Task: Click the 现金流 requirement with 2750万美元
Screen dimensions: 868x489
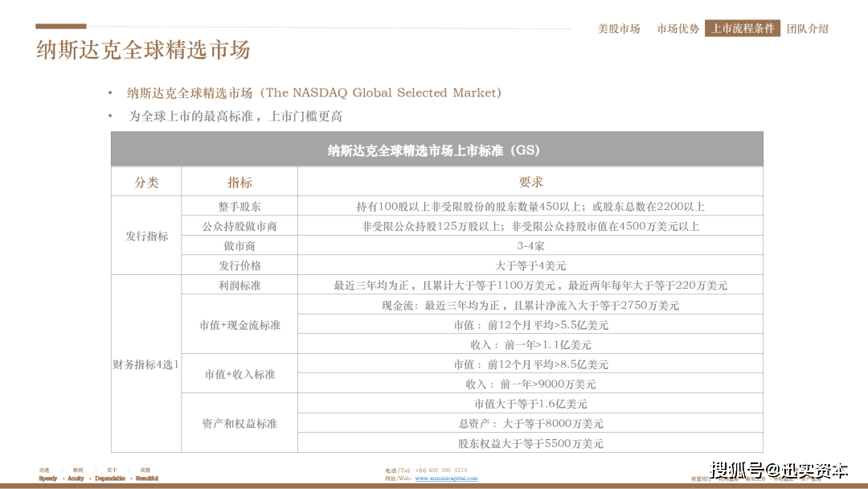Action: point(530,305)
